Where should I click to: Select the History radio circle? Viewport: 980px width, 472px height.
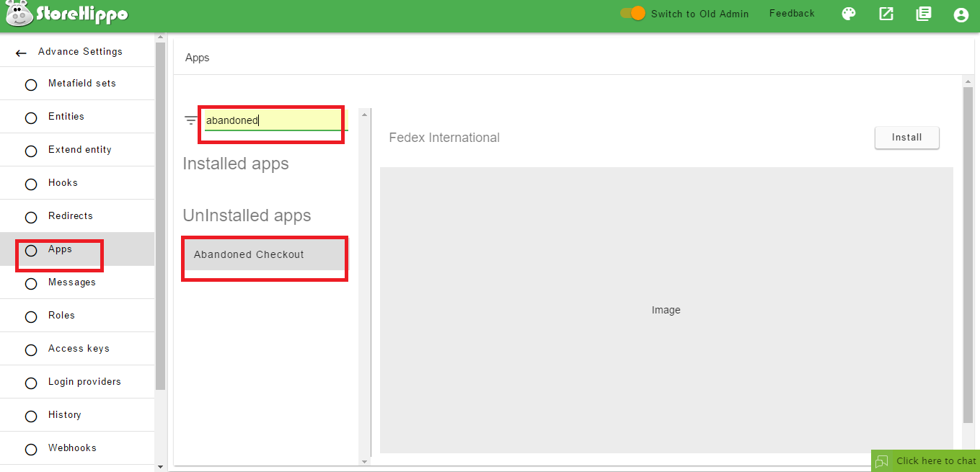click(31, 417)
